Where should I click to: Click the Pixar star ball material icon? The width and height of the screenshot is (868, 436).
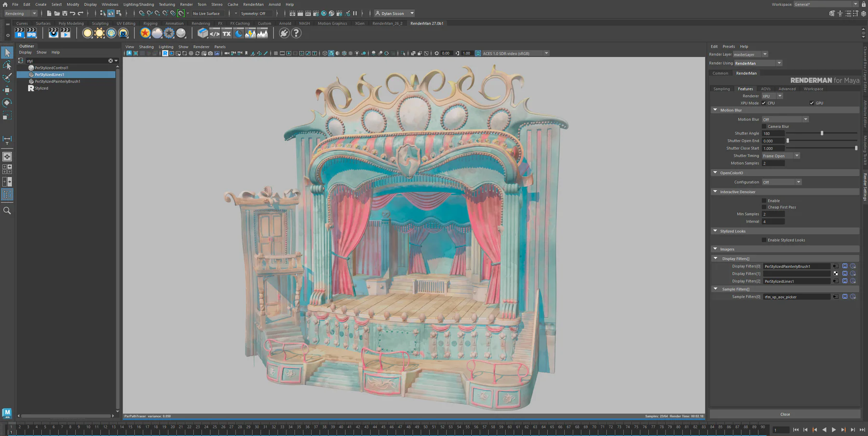(145, 33)
